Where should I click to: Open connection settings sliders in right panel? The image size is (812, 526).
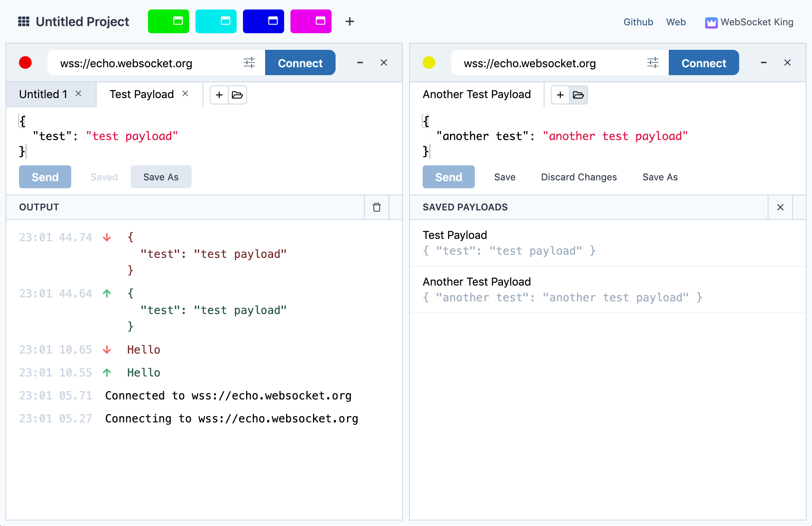[x=653, y=62]
